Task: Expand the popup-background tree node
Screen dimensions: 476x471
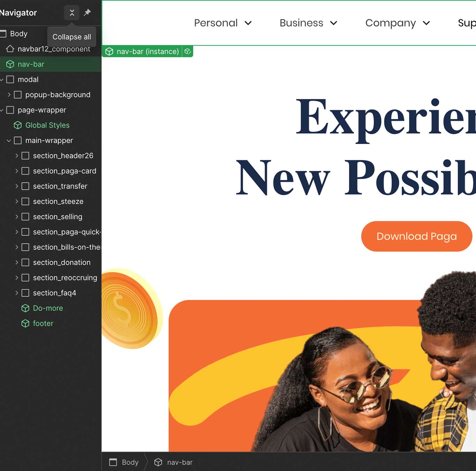Action: point(9,95)
